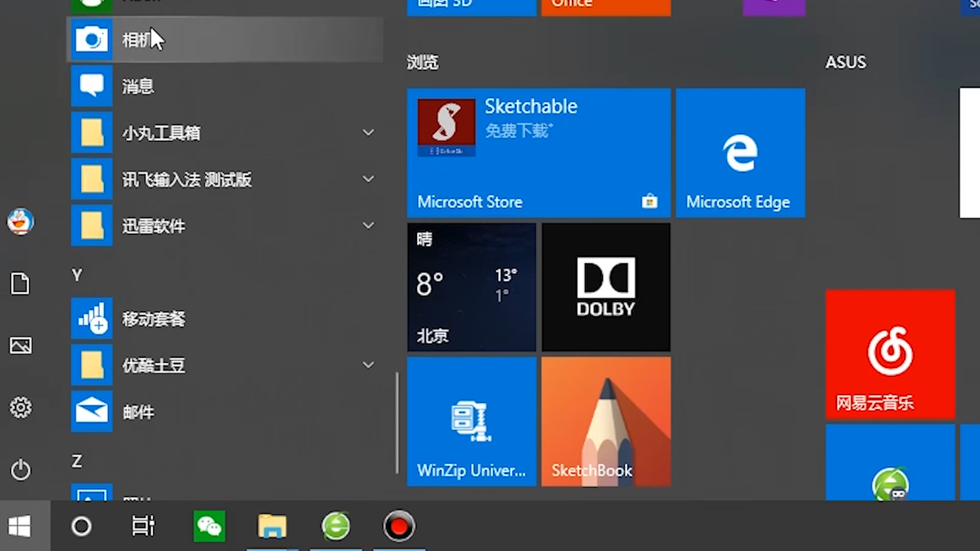Image resolution: width=980 pixels, height=551 pixels.
Task: Open the Messaging (消息) app icon
Action: 91,86
